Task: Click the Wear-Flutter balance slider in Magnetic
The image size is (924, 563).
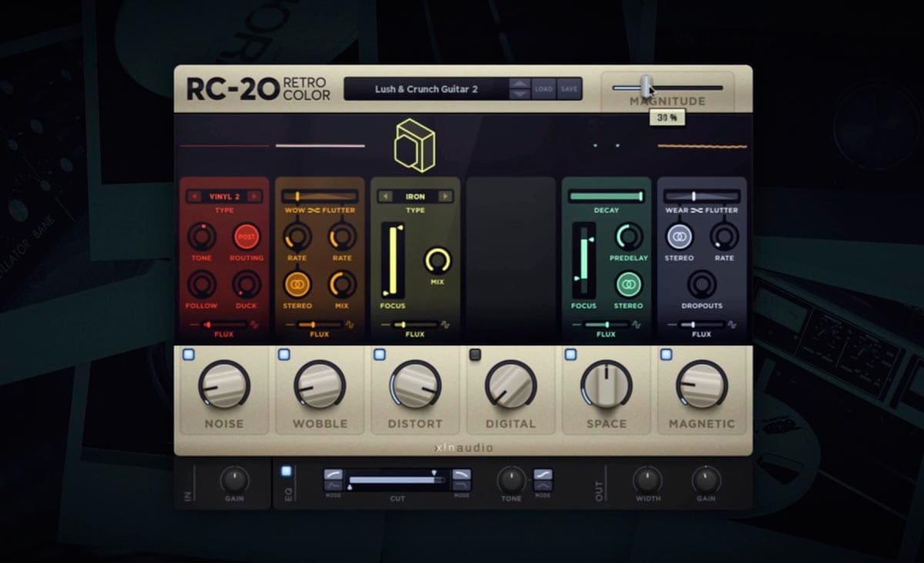Action: coord(701,196)
